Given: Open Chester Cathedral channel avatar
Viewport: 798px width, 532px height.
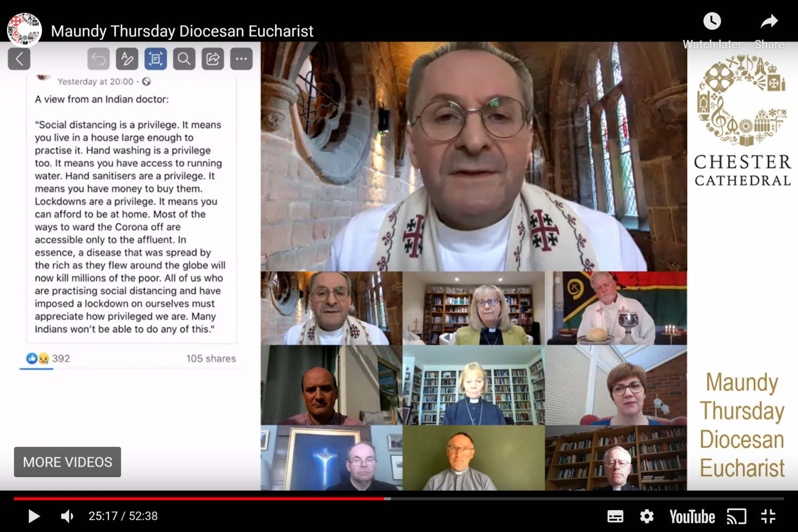Looking at the screenshot, I should [24, 30].
